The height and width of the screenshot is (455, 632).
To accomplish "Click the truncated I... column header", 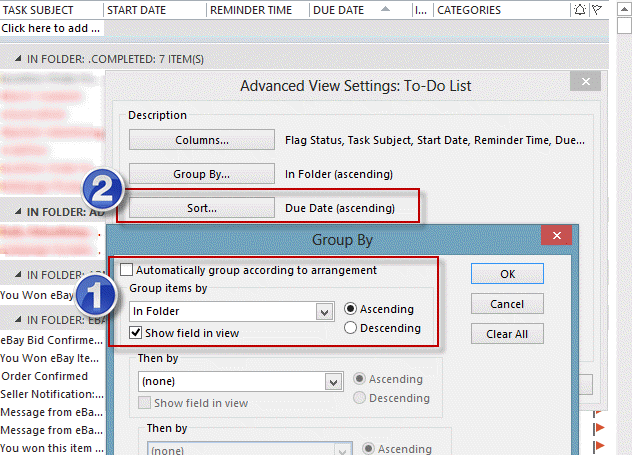I will pos(423,10).
